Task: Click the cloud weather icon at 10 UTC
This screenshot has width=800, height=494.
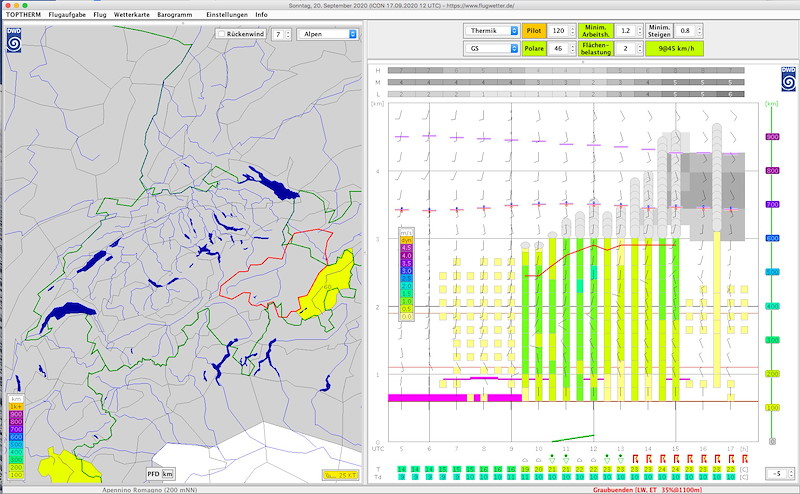Action: [x=539, y=459]
